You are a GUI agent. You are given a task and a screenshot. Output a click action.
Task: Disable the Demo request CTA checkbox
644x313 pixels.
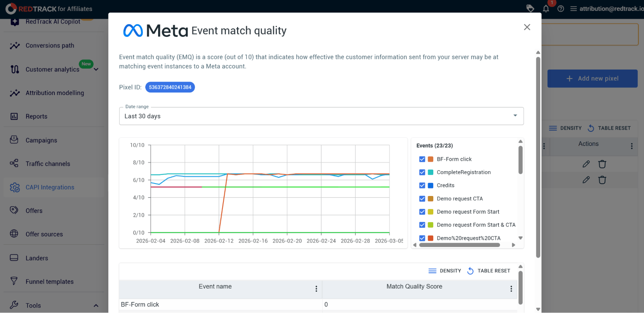click(422, 199)
